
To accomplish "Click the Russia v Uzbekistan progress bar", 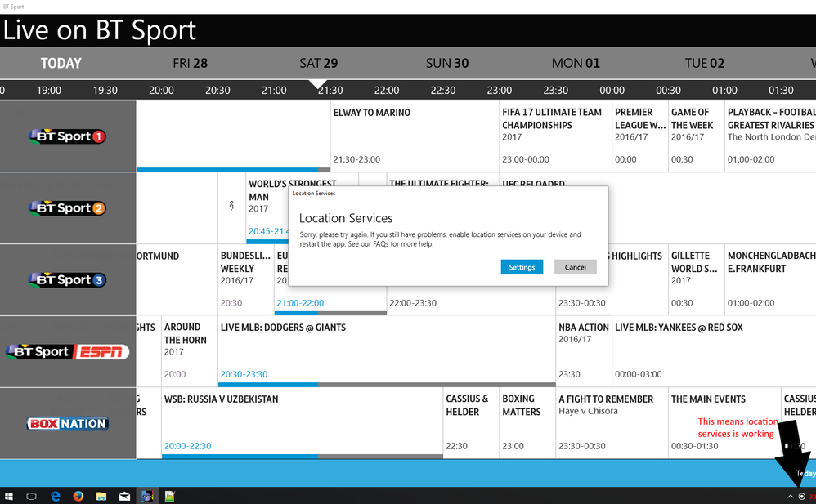I will click(303, 457).
